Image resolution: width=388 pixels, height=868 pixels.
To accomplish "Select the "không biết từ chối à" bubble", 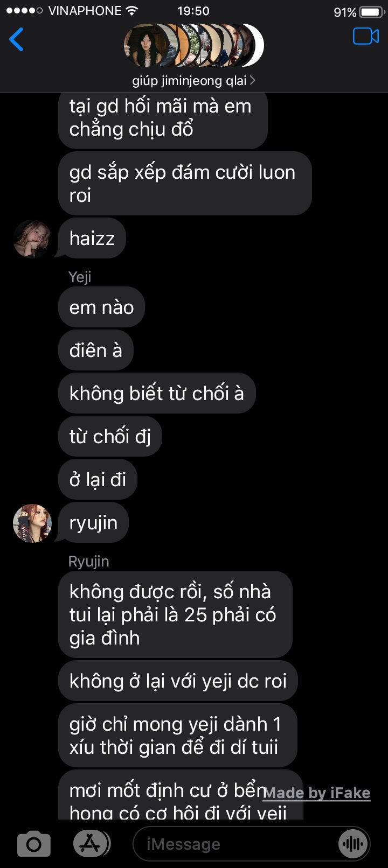I will coord(157,393).
